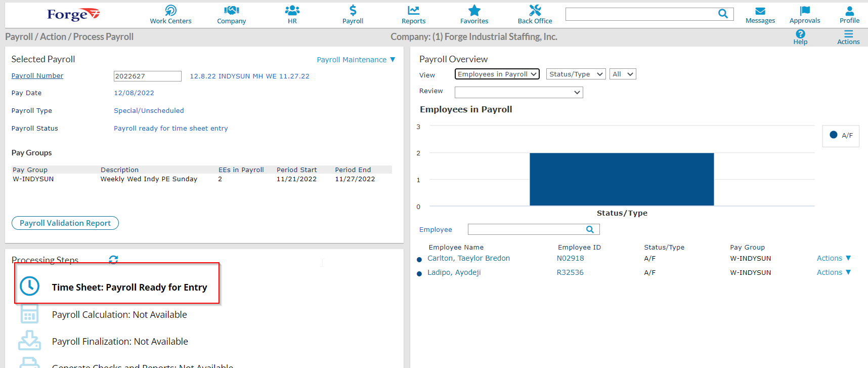Open employee ID R32536
The image size is (868, 368).
[570, 272]
